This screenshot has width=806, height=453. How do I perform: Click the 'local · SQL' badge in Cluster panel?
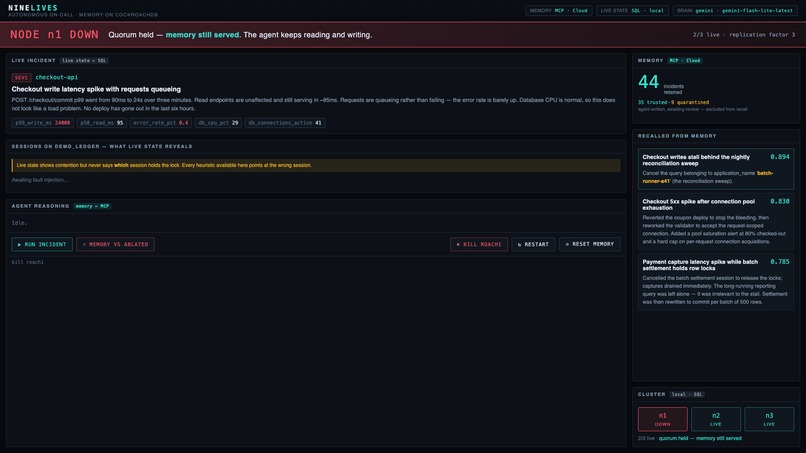point(687,394)
